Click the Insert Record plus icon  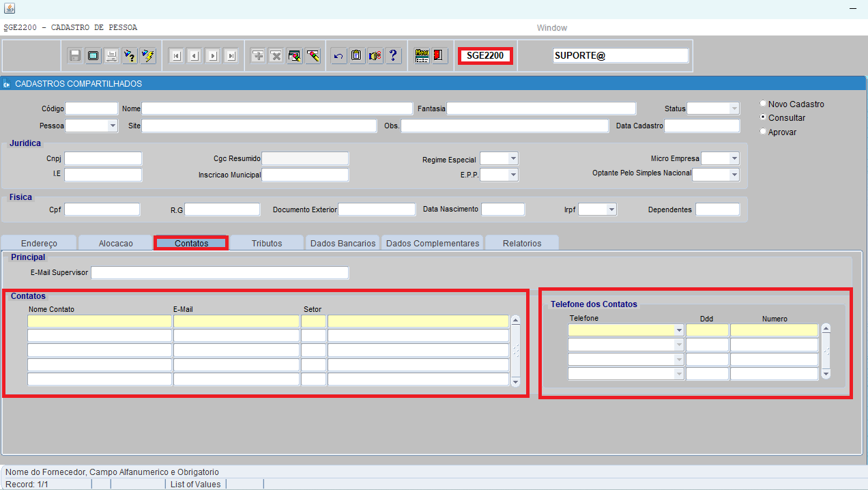click(258, 56)
